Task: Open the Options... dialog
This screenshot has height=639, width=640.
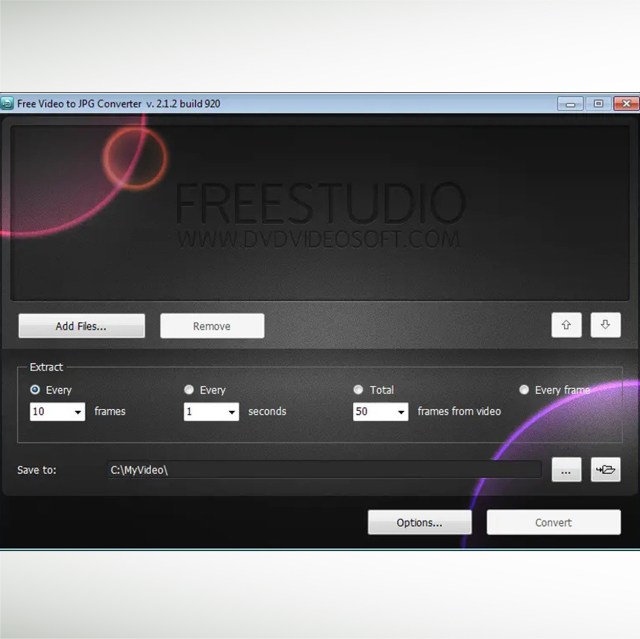Action: coord(420,522)
